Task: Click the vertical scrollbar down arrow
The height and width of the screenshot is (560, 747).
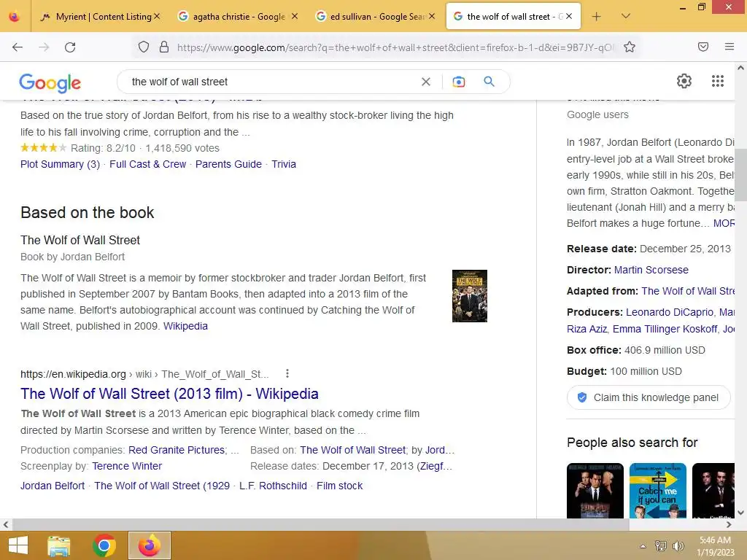Action: [741, 513]
